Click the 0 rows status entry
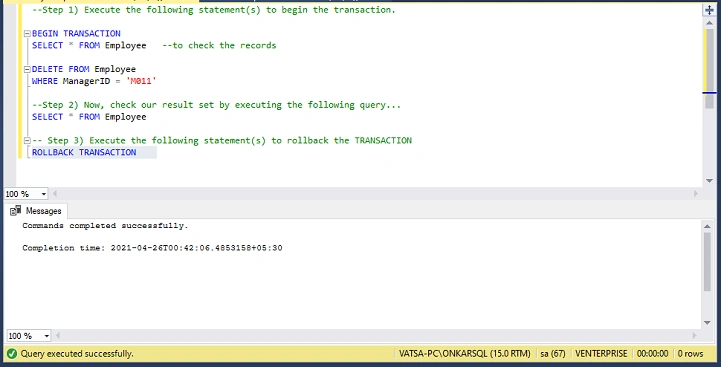The width and height of the screenshot is (721, 367). 690,354
